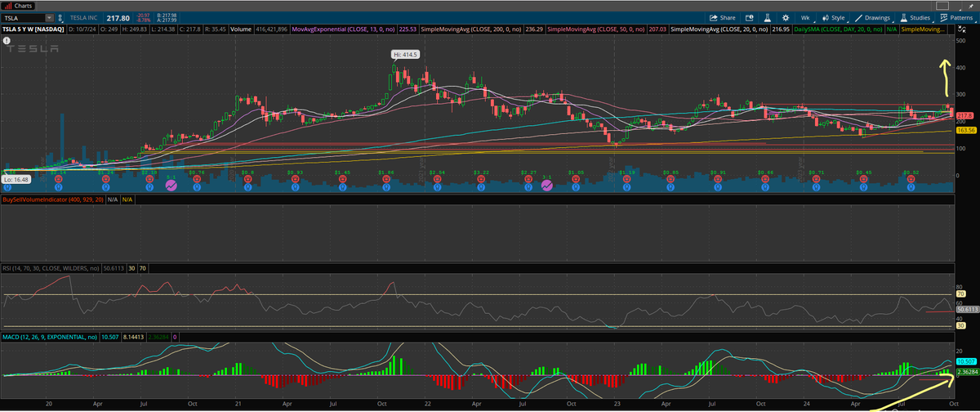
Task: Click the 236.29 SMA 200 value
Action: point(534,29)
